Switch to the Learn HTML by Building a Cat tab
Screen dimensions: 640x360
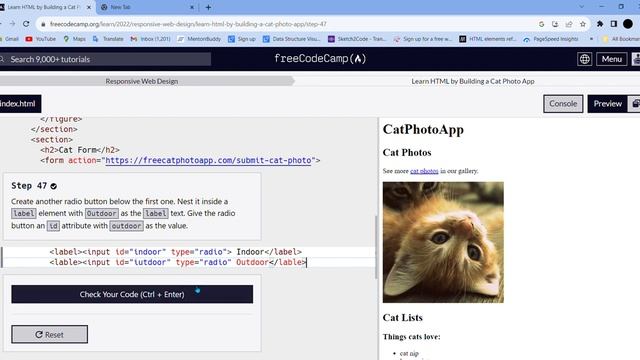45,7
